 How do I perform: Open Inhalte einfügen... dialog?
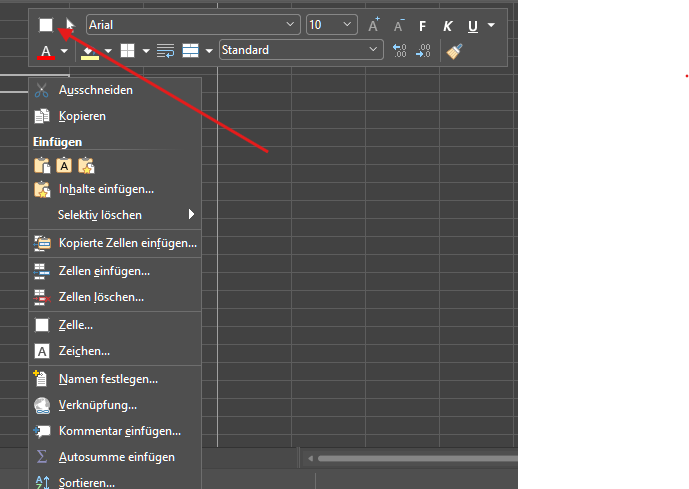[x=115, y=189]
